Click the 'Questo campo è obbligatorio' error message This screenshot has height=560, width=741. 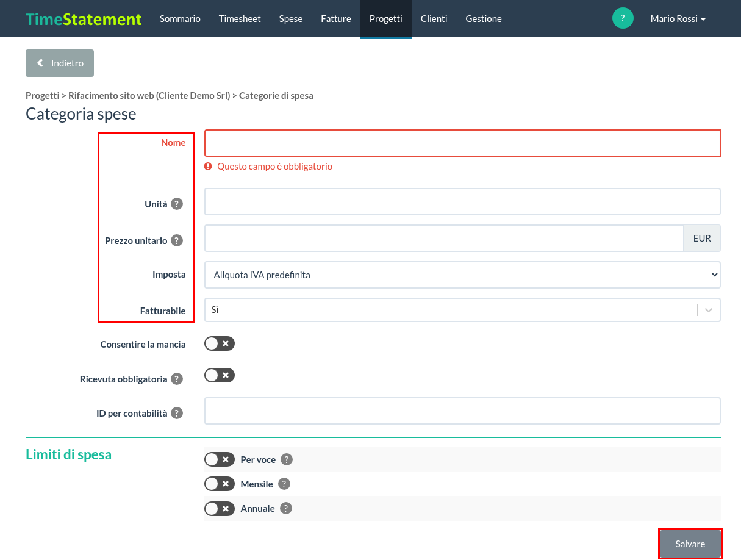pos(274,166)
